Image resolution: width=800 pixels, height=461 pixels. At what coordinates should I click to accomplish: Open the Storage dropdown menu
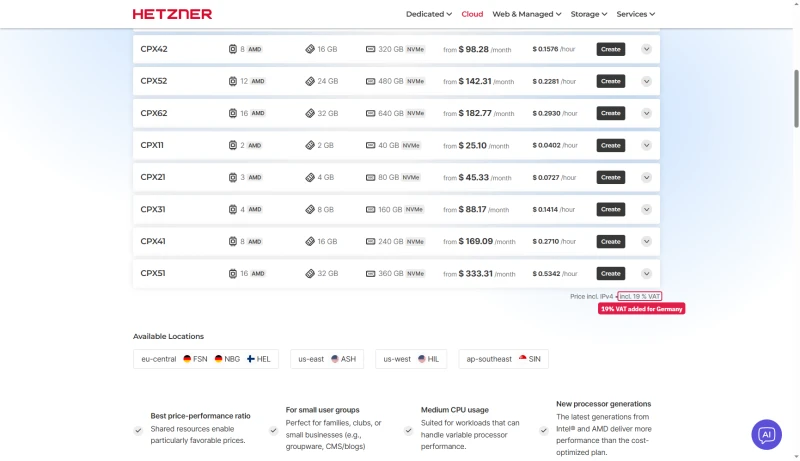(589, 14)
